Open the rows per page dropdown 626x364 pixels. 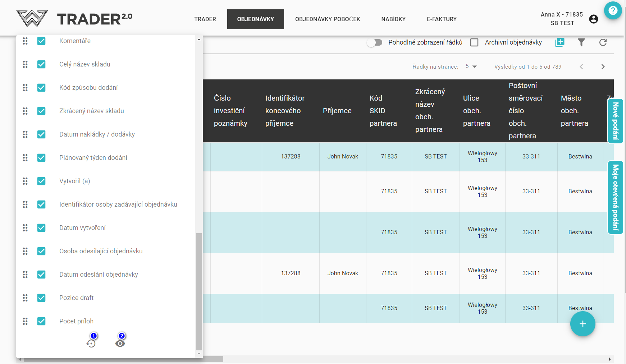[471, 66]
